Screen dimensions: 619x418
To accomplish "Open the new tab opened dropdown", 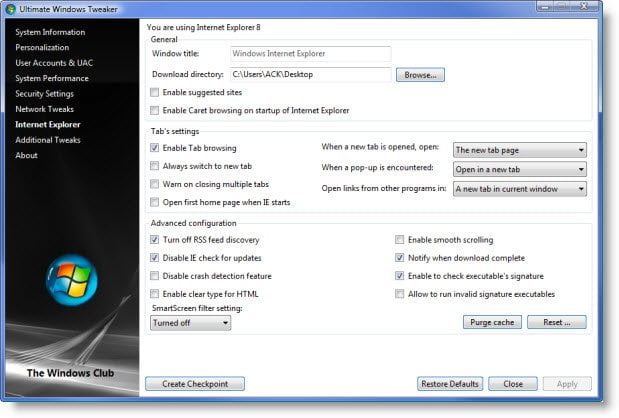I will pos(520,150).
